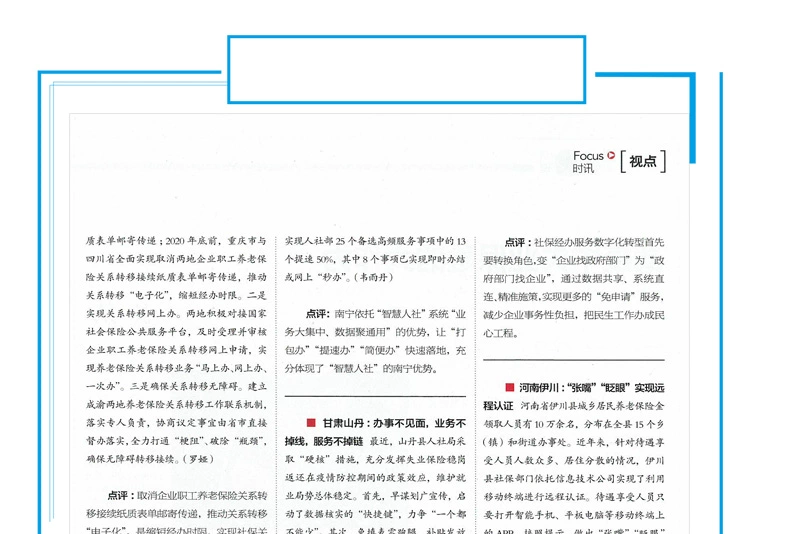Image resolution: width=790 pixels, height=534 pixels.
Task: Click the divider line above 河南伊川 article
Action: (x=573, y=360)
